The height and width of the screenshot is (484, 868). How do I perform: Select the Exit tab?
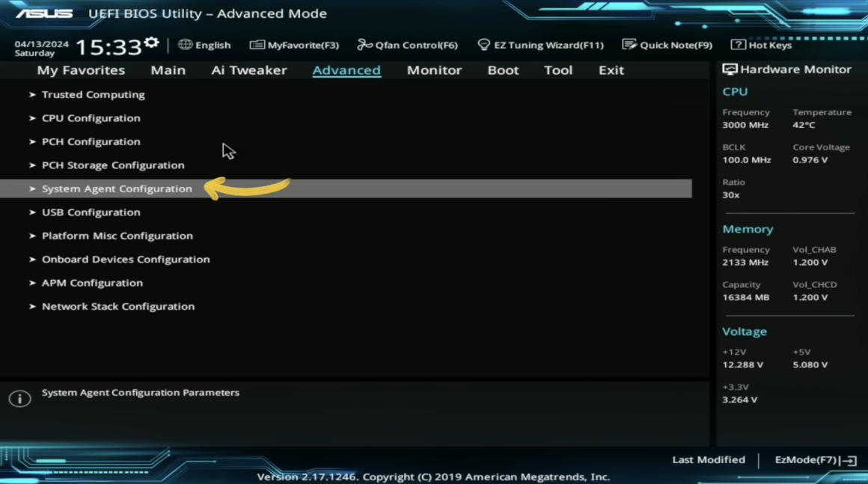[611, 70]
